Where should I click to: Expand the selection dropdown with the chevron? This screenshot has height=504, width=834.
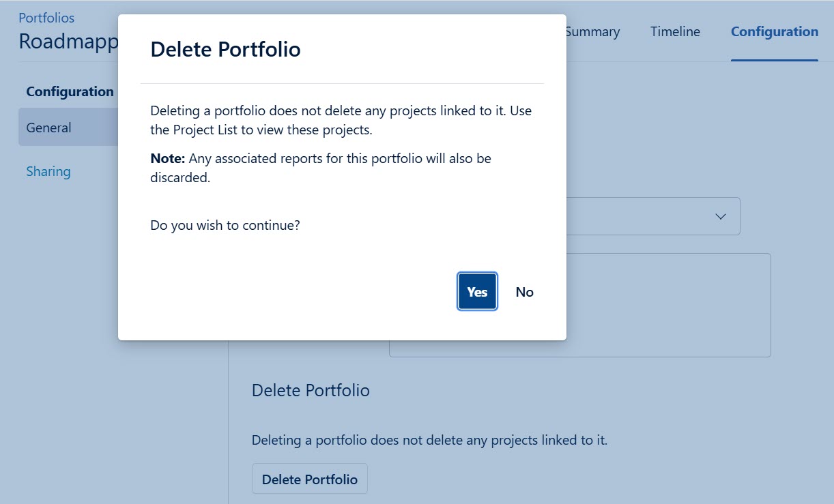(720, 216)
